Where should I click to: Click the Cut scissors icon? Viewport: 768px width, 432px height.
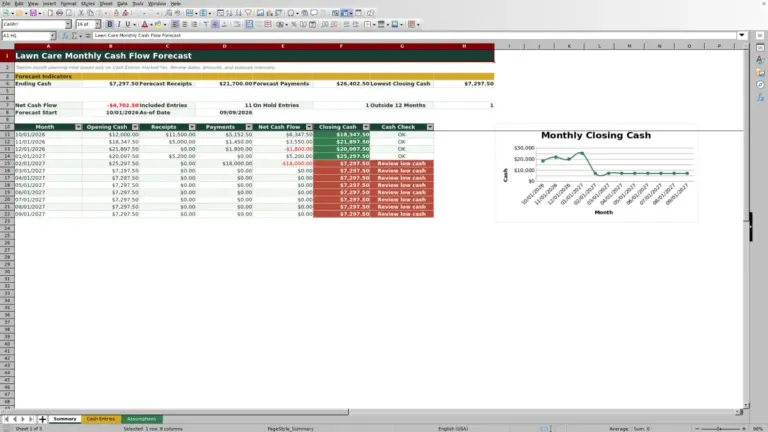pyautogui.click(x=81, y=13)
